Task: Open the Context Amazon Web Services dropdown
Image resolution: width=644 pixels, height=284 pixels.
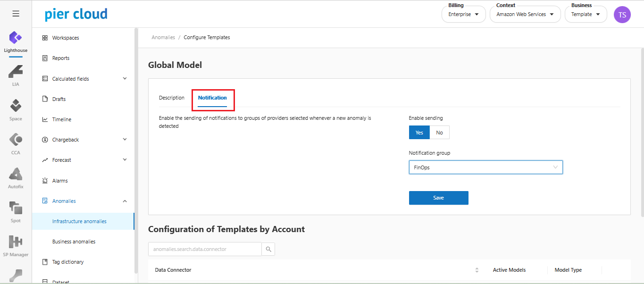Action: 525,15
